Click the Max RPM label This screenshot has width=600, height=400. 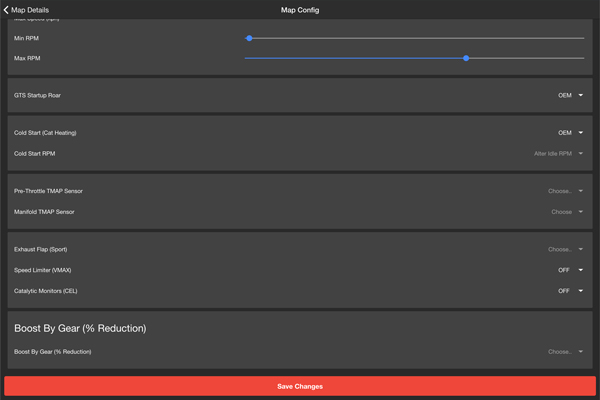point(27,59)
